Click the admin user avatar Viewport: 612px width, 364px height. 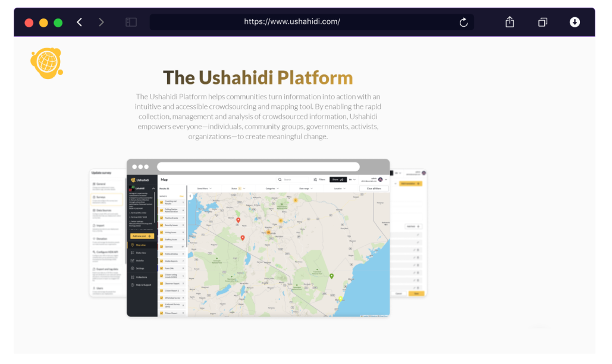point(381,180)
